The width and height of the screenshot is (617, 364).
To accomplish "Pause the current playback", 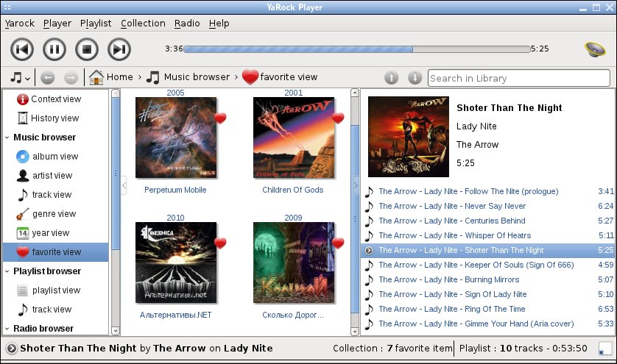I will pos(54,49).
